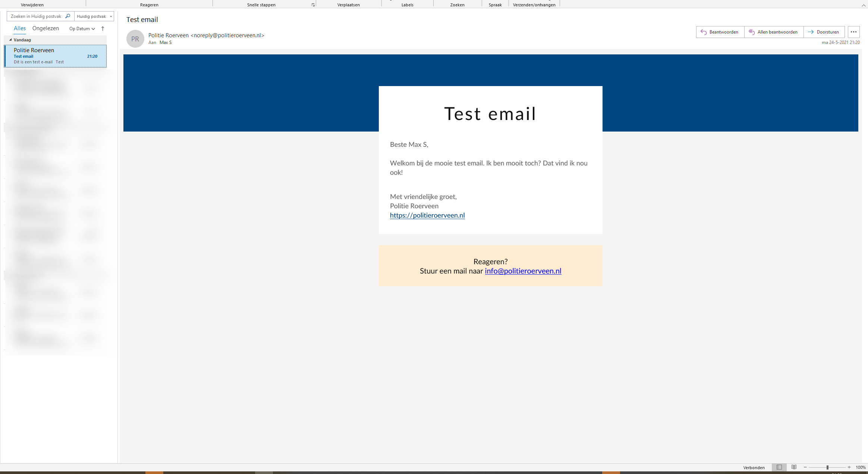Screen dimensions: 868x474
Task: Switch to normal view in status bar
Action: [779, 467]
